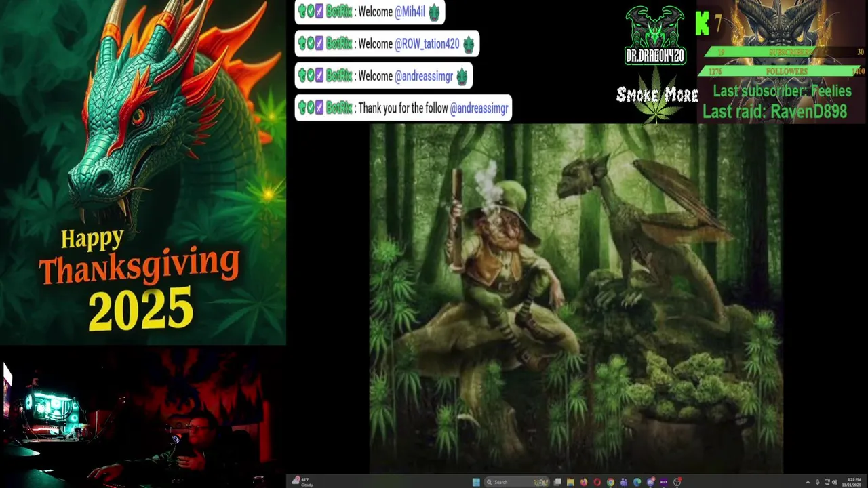The image size is (868, 488).
Task: Expand the hidden system tray icons chevron
Action: coord(808,482)
